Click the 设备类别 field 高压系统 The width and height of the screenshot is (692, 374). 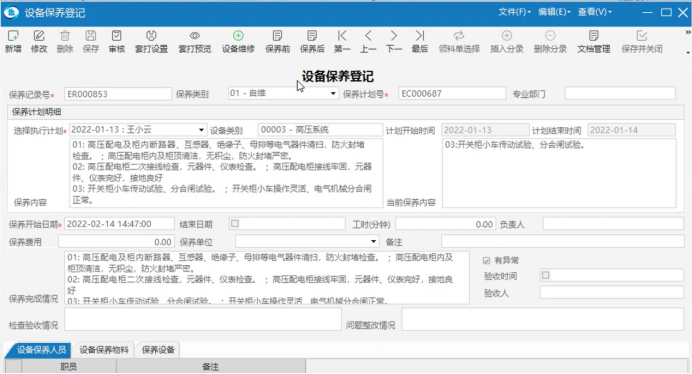pos(320,129)
